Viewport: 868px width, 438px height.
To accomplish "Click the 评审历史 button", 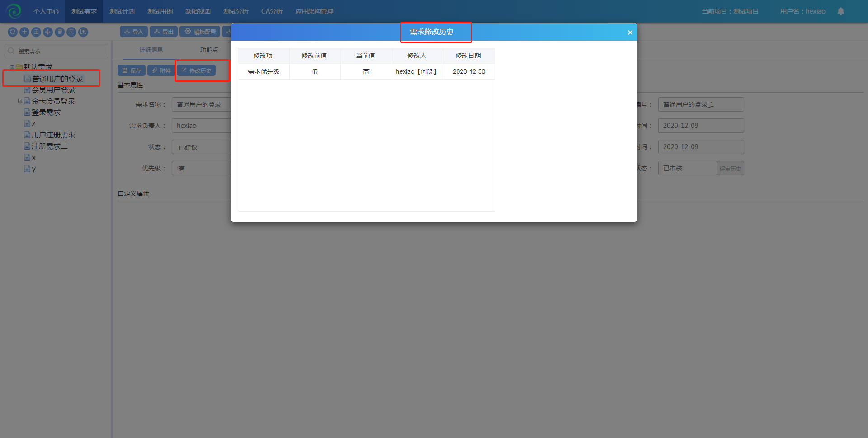I will coord(730,169).
